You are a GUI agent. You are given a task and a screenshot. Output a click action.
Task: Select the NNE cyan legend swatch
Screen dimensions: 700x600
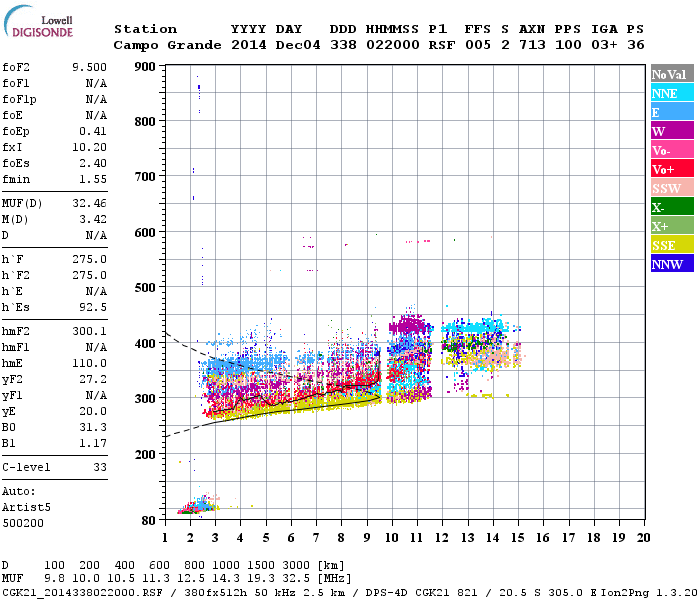[672, 93]
